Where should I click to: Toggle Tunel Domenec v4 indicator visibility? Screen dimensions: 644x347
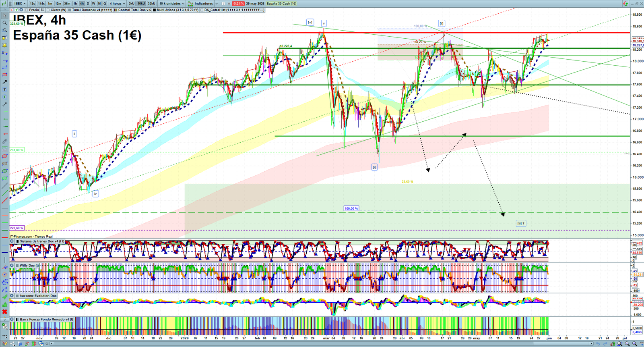pos(70,10)
